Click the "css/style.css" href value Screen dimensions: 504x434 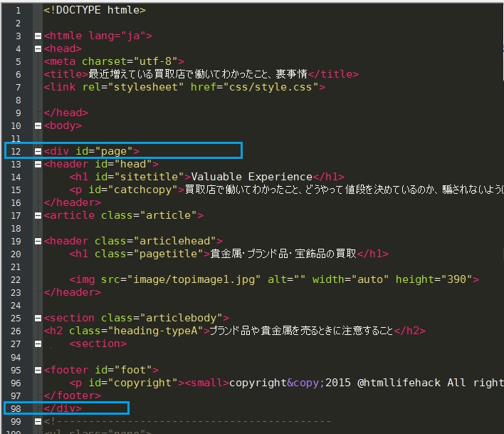[x=271, y=87]
